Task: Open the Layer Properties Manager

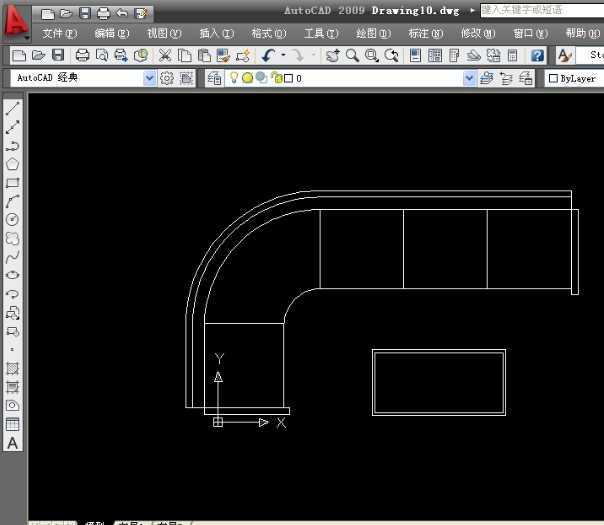Action: coord(214,78)
